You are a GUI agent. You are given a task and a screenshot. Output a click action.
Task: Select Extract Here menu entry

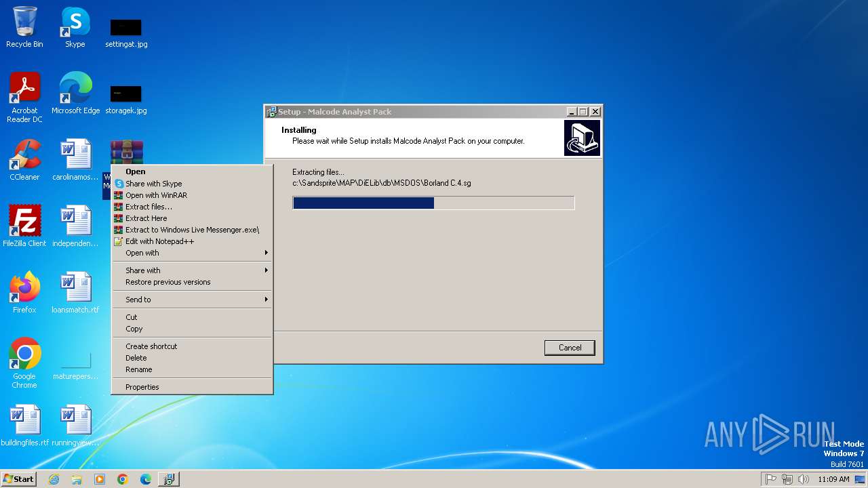click(x=192, y=218)
